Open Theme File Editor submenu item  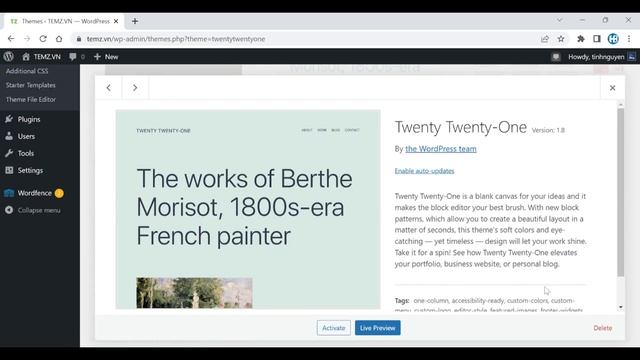tap(31, 100)
